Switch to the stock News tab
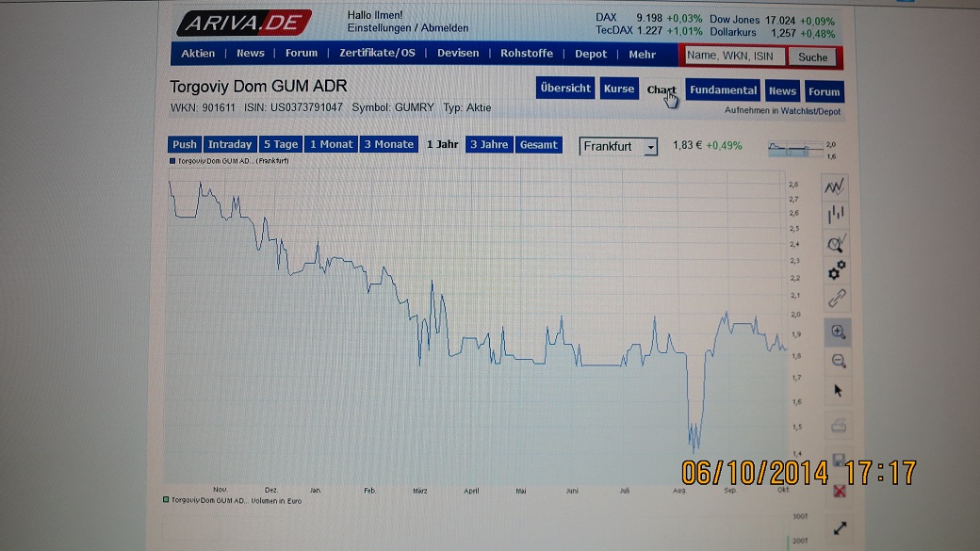Image resolution: width=980 pixels, height=551 pixels. point(782,91)
